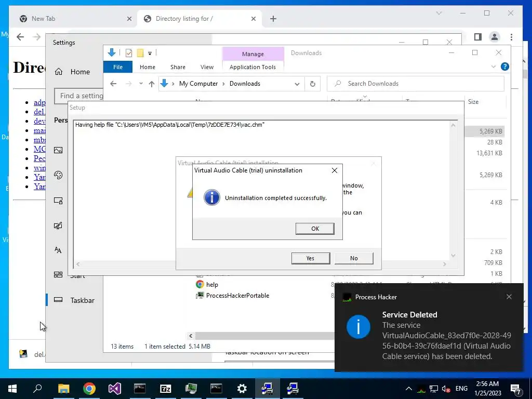The width and height of the screenshot is (532, 399).
Task: Click the Manage contextual tab
Action: 253,54
